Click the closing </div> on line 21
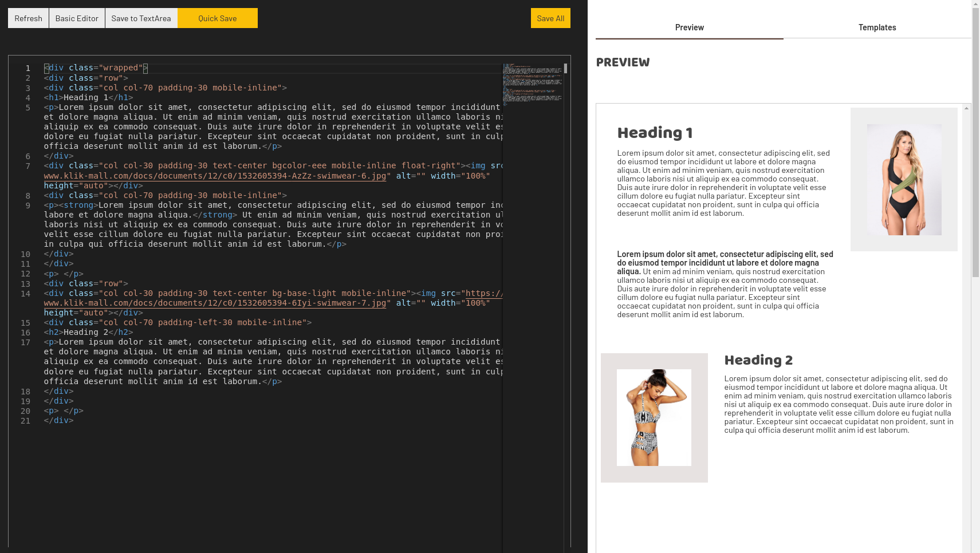This screenshot has height=553, width=980. click(x=58, y=420)
